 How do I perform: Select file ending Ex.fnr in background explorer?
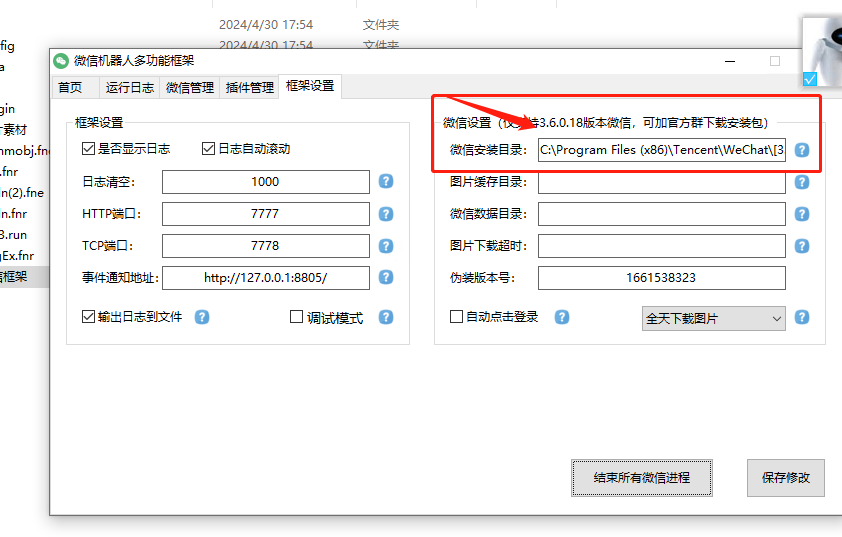[x=17, y=256]
